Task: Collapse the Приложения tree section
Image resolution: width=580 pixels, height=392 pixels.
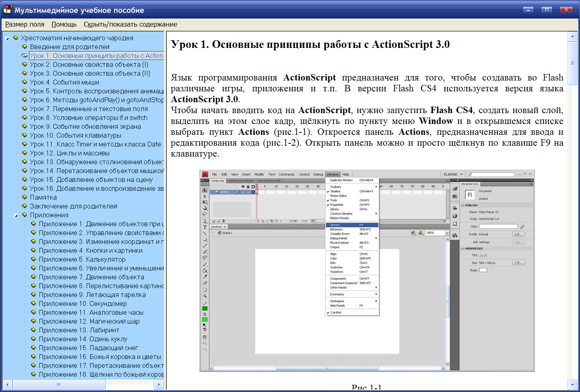Action: click(16, 215)
